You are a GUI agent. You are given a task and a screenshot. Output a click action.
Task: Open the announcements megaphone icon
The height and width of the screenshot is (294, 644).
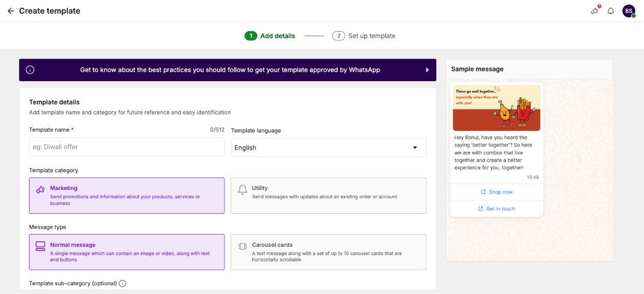(595, 11)
